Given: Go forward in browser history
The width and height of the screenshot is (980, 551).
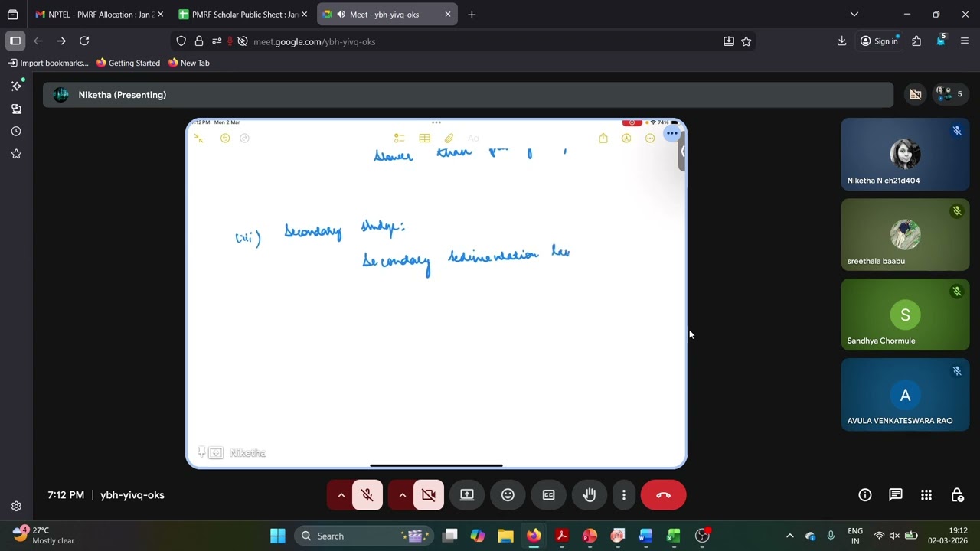Looking at the screenshot, I should tap(61, 41).
